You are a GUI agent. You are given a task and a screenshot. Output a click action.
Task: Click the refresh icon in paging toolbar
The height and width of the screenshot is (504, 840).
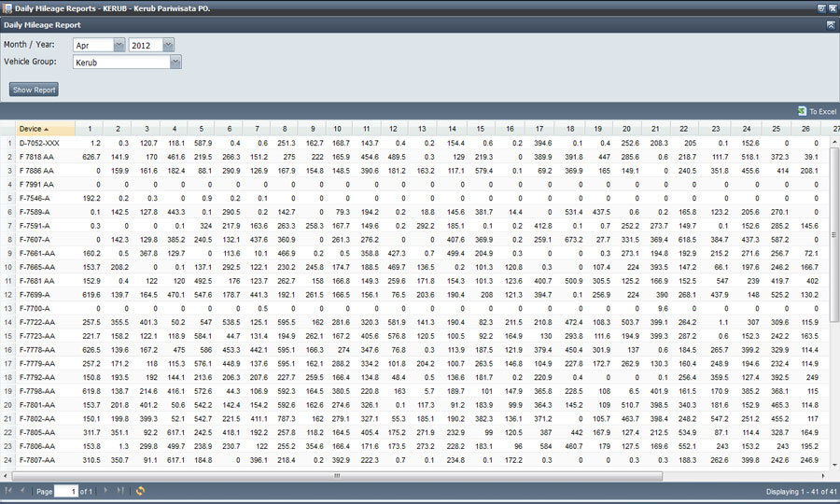[140, 491]
